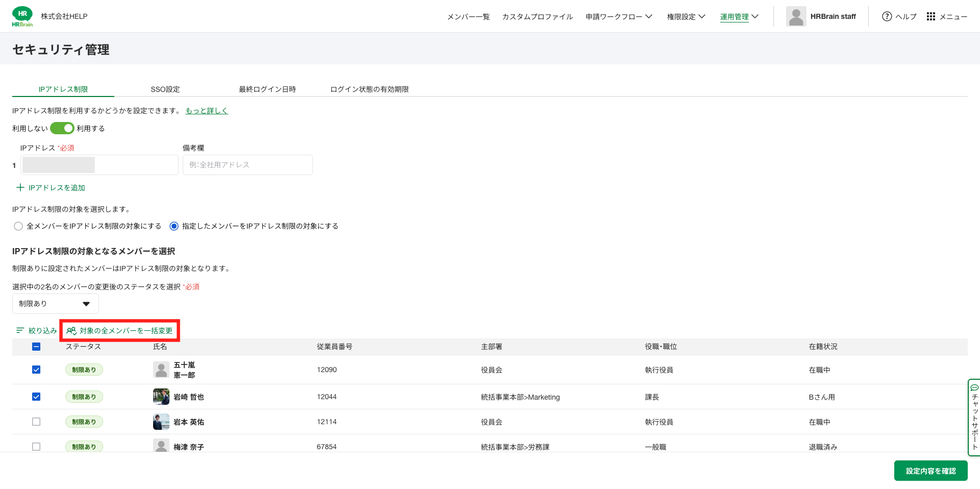The height and width of the screenshot is (489, 980).
Task: Switch to the SSO設定 tab
Action: tap(165, 89)
